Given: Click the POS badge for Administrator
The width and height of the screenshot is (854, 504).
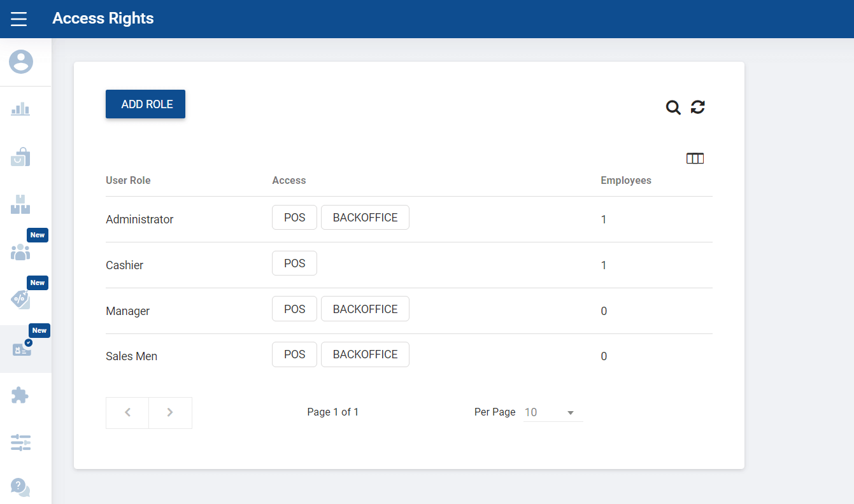Looking at the screenshot, I should [294, 218].
